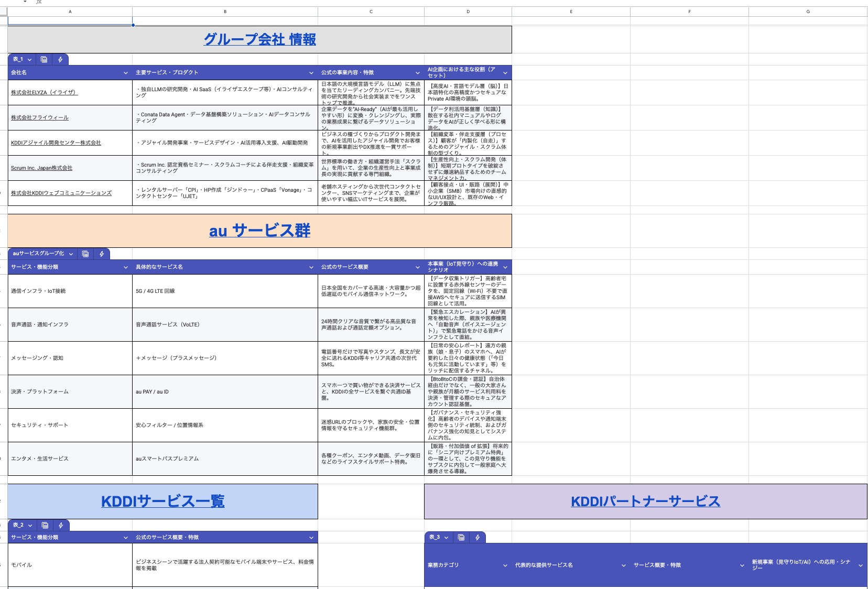
Task: Open 株式会社KDDIウェブコミュニケーションズ link
Action: 61,193
